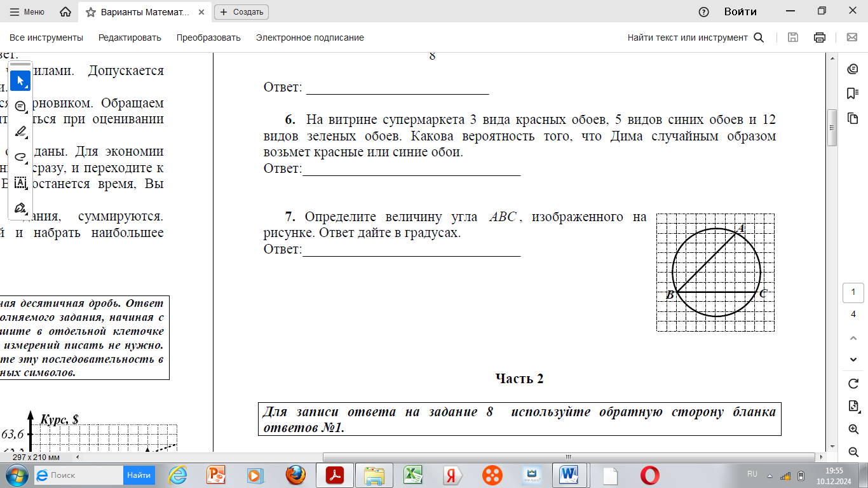Click the horizontal scrollbar thumb
The width and height of the screenshot is (868, 488).
569,457
